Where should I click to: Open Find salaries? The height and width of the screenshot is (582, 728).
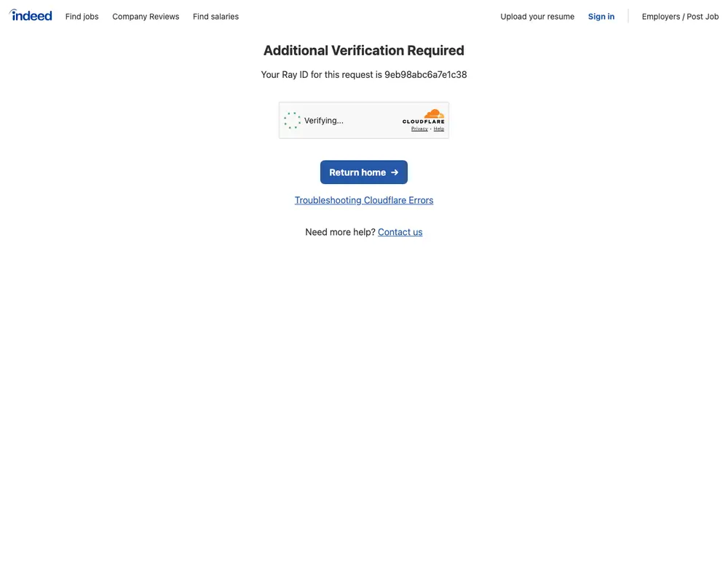coord(216,16)
